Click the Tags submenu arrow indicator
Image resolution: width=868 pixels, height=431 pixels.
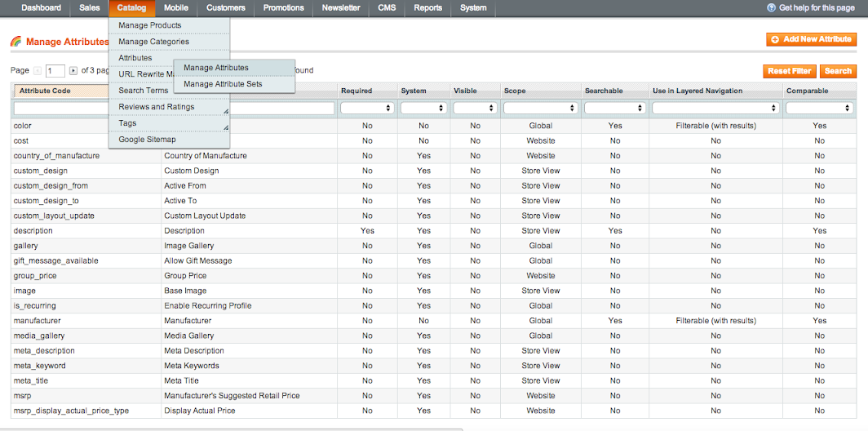coord(225,127)
